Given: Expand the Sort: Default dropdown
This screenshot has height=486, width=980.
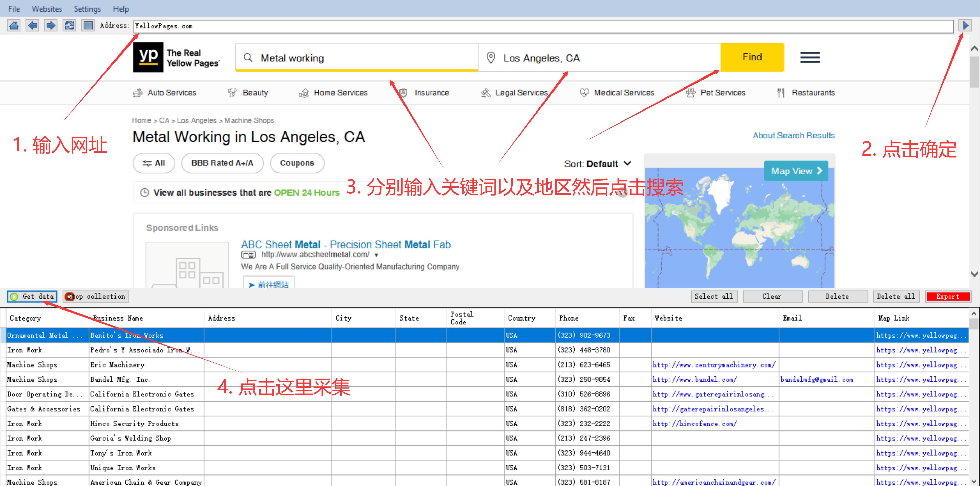Looking at the screenshot, I should click(597, 164).
